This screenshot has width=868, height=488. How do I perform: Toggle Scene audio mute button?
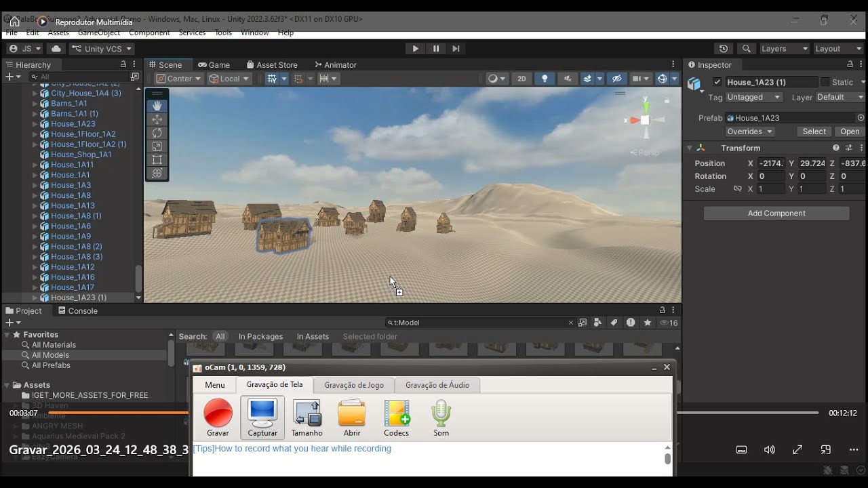(x=567, y=79)
